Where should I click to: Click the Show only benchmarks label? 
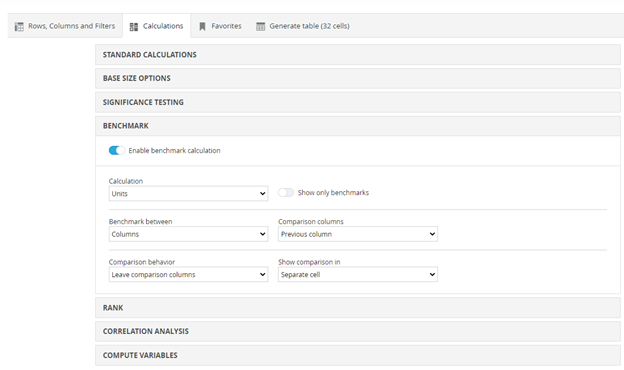[x=333, y=193]
